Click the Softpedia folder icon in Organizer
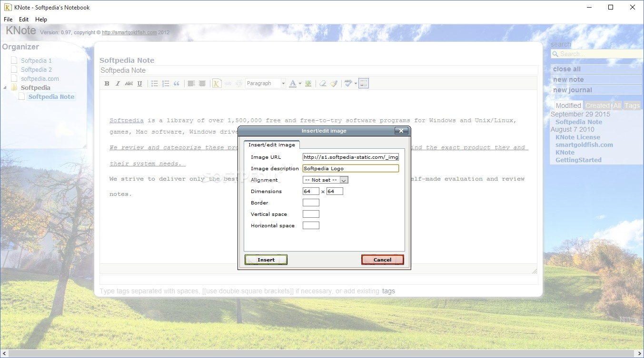The height and width of the screenshot is (358, 644). [14, 87]
